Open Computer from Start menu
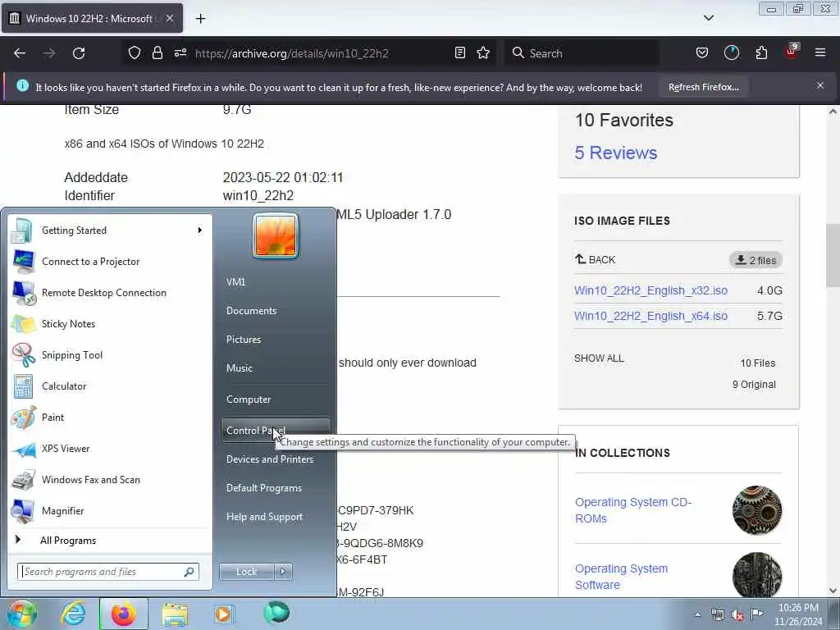 (276, 399)
